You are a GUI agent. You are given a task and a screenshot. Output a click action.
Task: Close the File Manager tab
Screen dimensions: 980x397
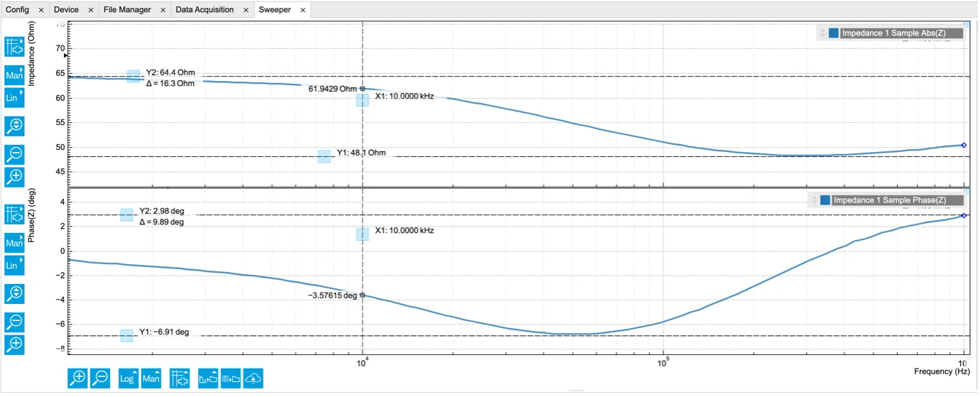click(x=163, y=10)
